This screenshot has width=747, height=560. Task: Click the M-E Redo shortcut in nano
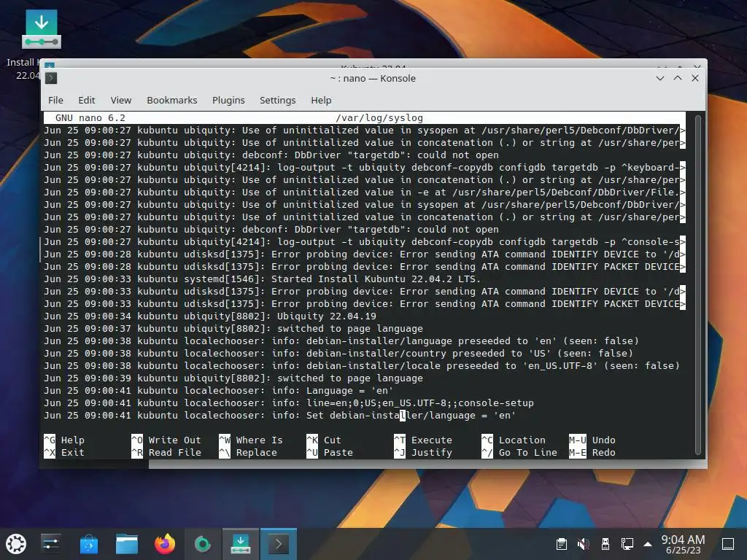(592, 453)
